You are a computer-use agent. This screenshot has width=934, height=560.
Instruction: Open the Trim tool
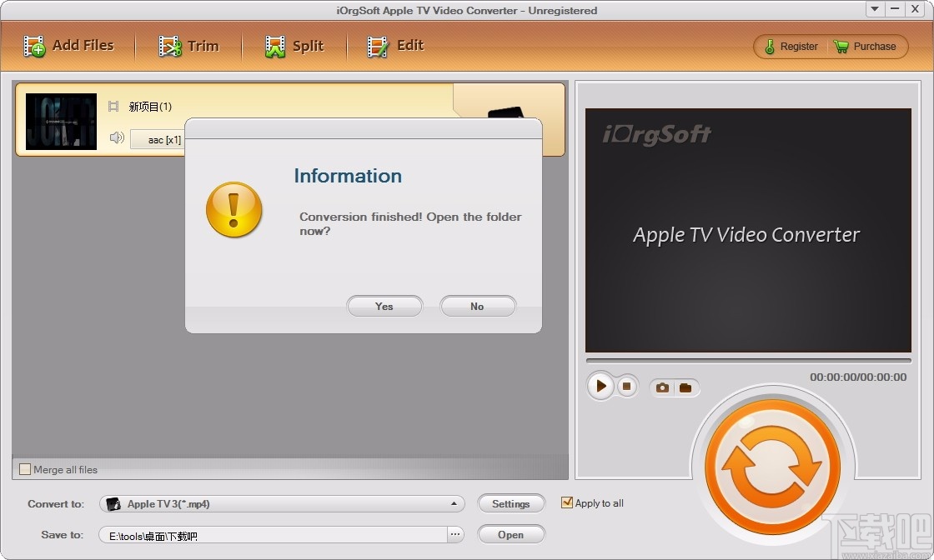(x=190, y=46)
